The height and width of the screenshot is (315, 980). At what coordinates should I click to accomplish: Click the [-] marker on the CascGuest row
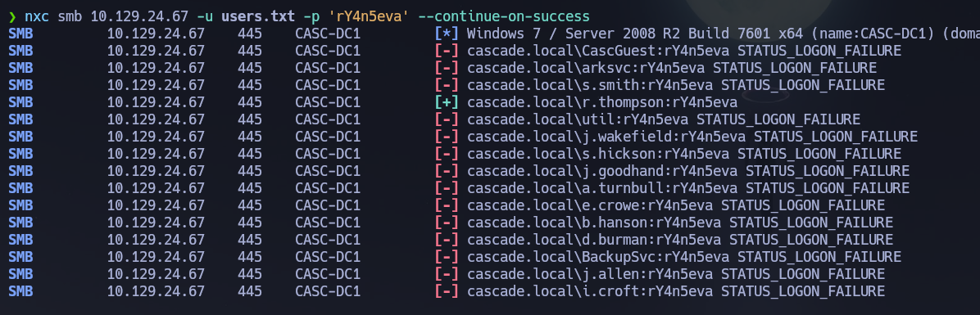click(x=447, y=52)
